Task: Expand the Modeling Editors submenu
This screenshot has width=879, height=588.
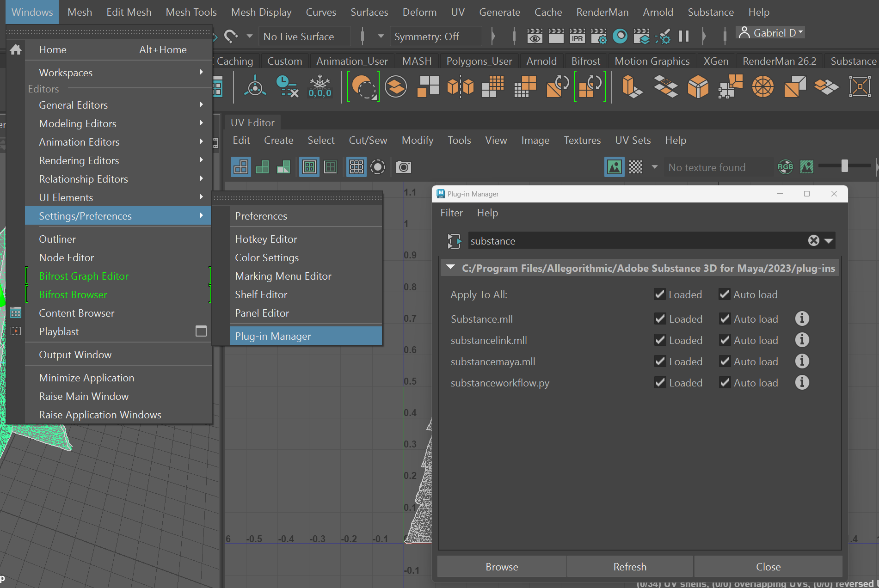Action: 118,123
